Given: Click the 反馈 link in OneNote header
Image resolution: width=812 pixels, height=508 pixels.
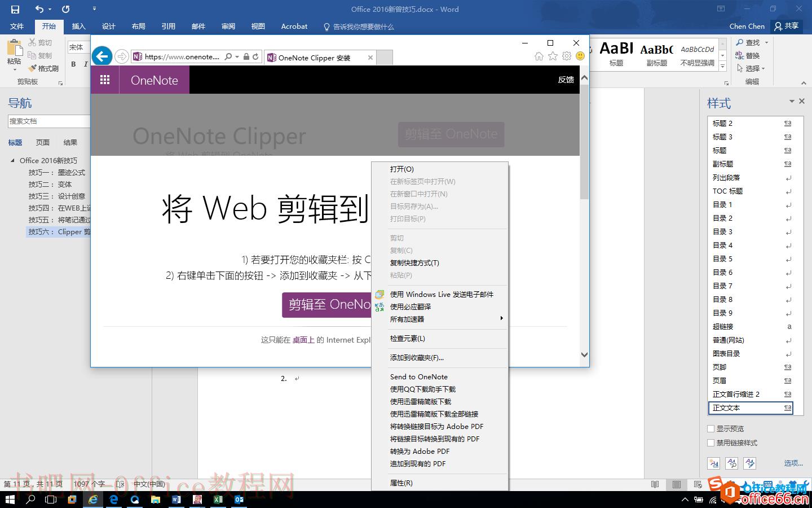Looking at the screenshot, I should click(x=566, y=80).
